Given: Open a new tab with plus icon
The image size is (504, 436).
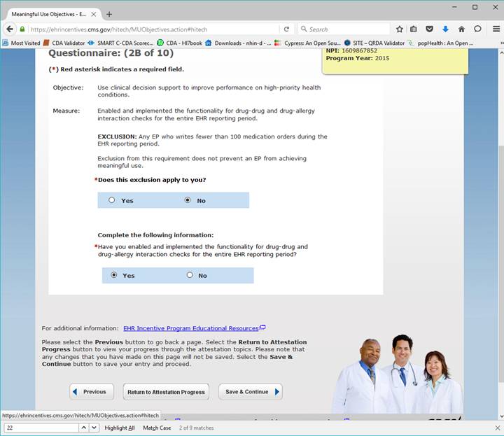Looking at the screenshot, I should (x=109, y=14).
